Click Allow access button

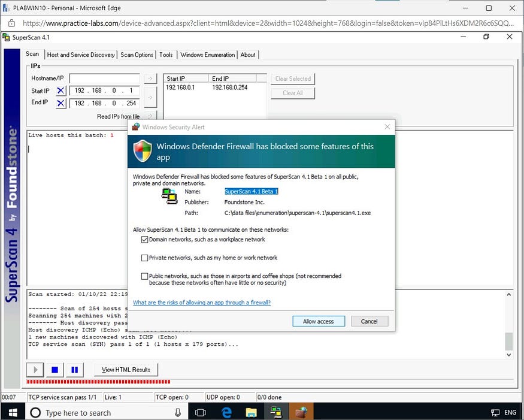[319, 321]
